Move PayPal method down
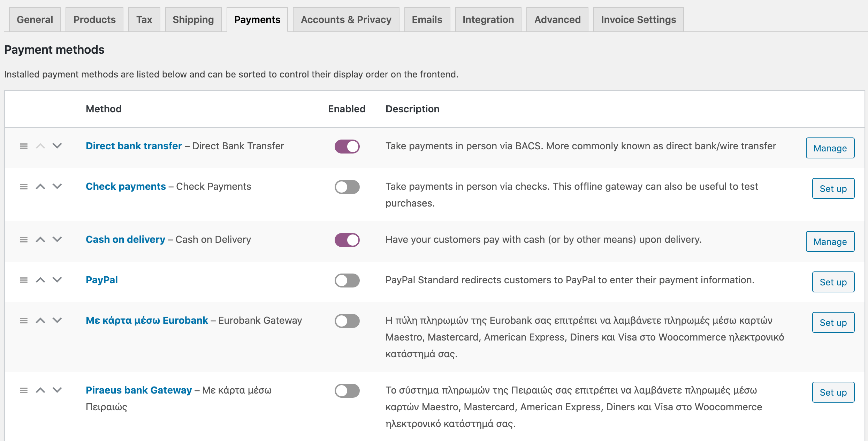Screen dimensions: 868x441 point(57,280)
